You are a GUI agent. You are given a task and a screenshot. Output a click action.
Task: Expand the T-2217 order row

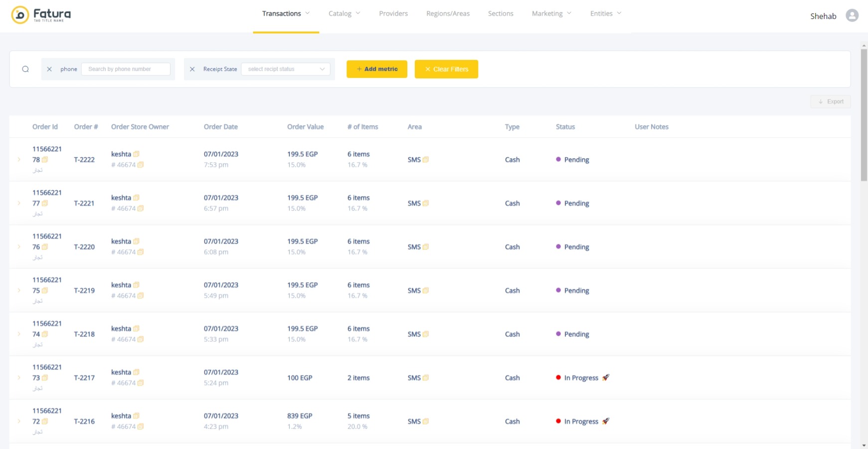(19, 378)
